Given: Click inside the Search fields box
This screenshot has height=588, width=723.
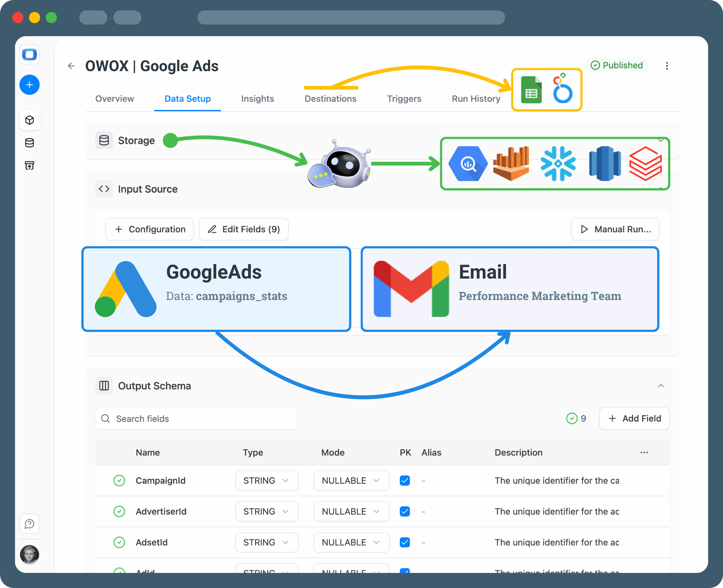Looking at the screenshot, I should point(196,418).
